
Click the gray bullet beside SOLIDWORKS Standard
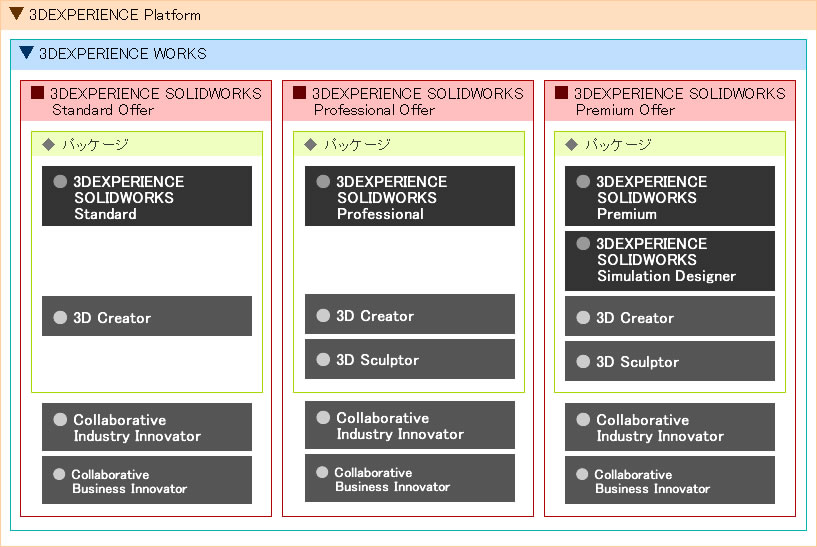click(x=60, y=181)
